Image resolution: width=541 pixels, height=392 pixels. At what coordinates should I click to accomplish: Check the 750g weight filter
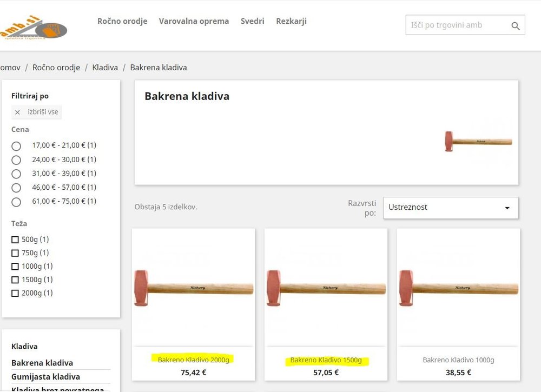pyautogui.click(x=15, y=253)
